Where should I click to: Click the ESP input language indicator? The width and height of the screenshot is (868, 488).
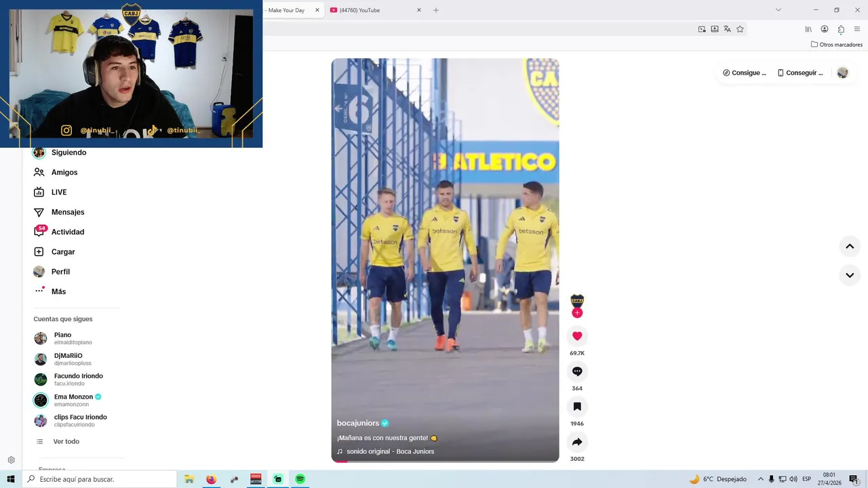point(807,479)
